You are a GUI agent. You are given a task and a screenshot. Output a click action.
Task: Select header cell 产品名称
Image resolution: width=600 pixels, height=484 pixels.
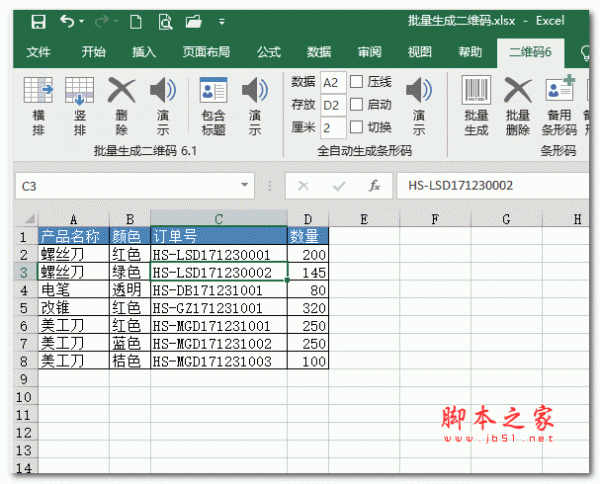tap(73, 236)
